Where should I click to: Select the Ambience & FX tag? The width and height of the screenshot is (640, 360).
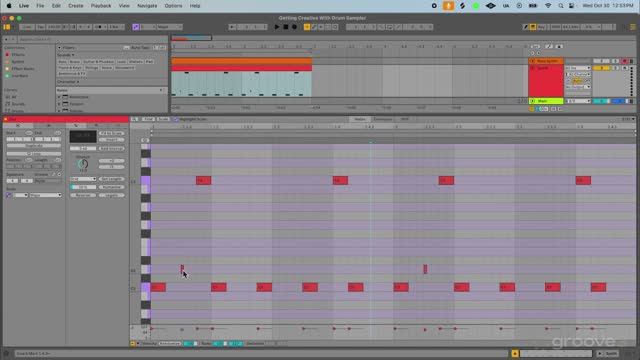(x=72, y=74)
